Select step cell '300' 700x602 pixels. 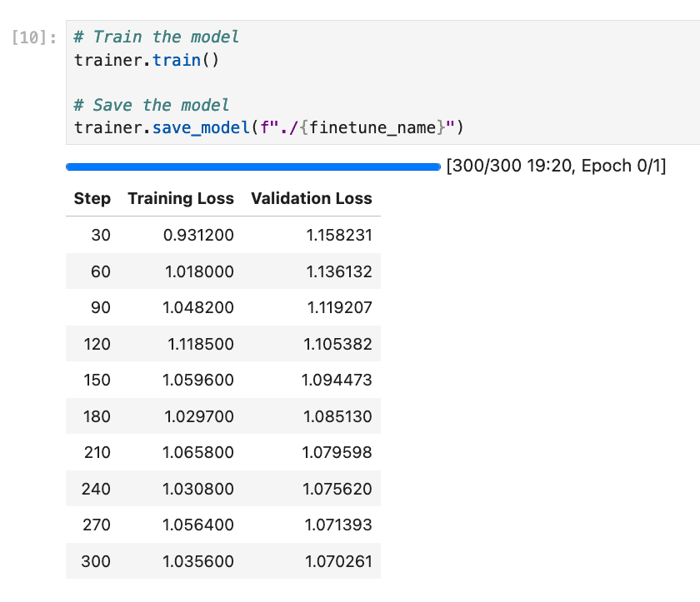tap(96, 561)
